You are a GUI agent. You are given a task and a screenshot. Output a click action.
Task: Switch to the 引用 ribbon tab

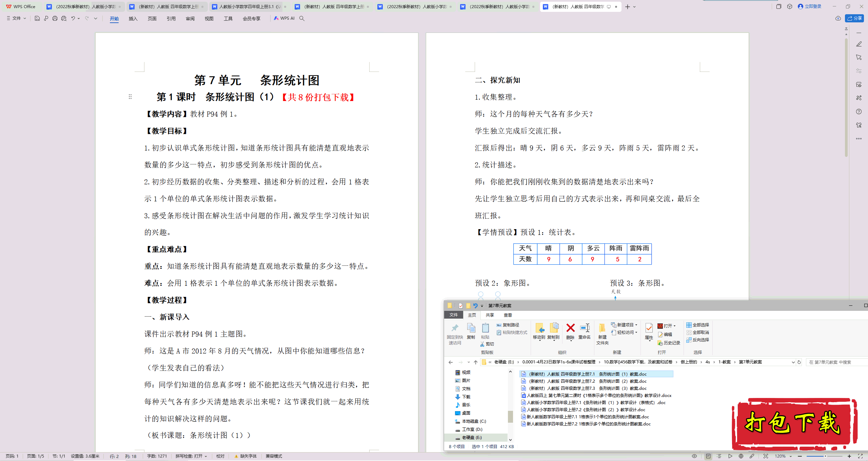171,19
